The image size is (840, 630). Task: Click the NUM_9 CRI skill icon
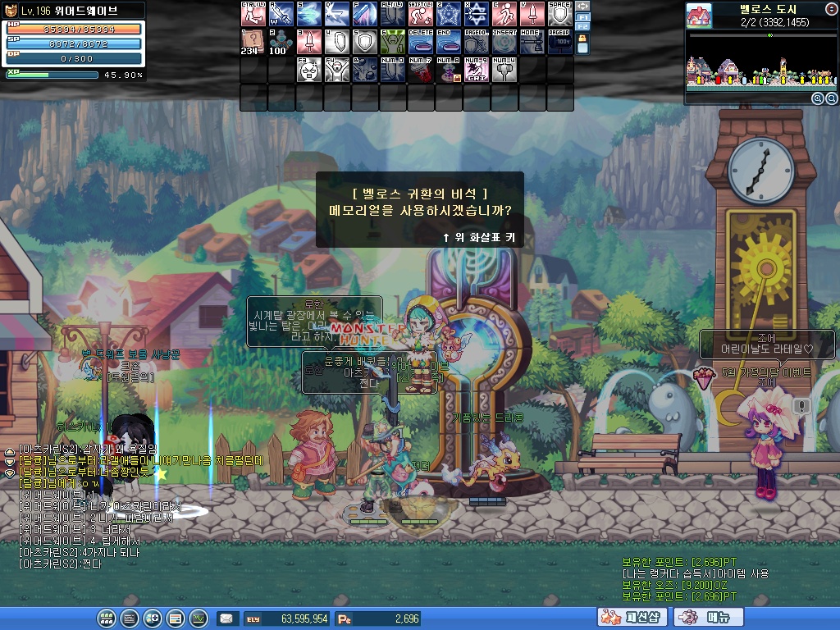pos(476,71)
